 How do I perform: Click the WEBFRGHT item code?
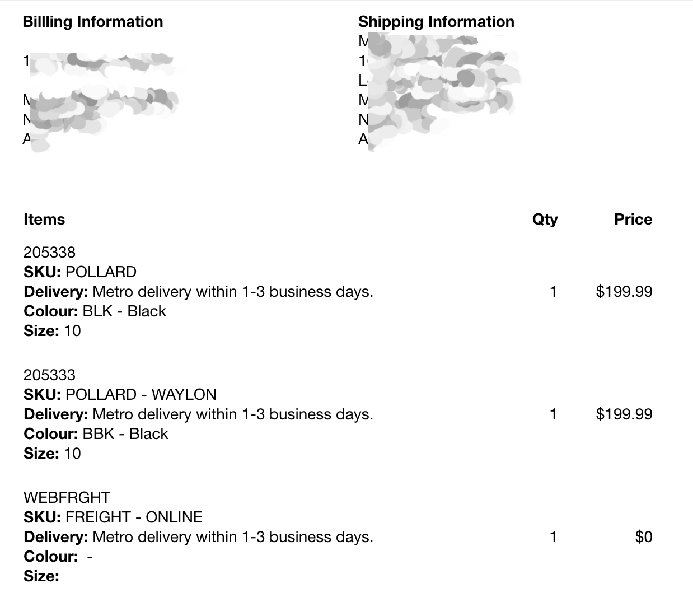pyautogui.click(x=67, y=497)
